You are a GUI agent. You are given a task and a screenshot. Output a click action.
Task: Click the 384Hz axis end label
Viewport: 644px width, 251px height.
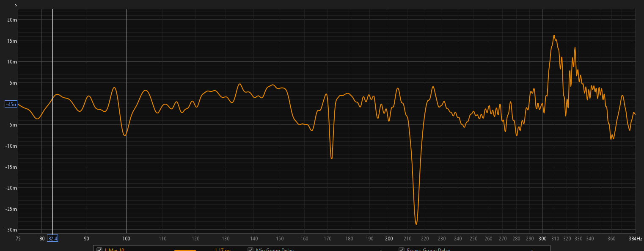pos(636,239)
